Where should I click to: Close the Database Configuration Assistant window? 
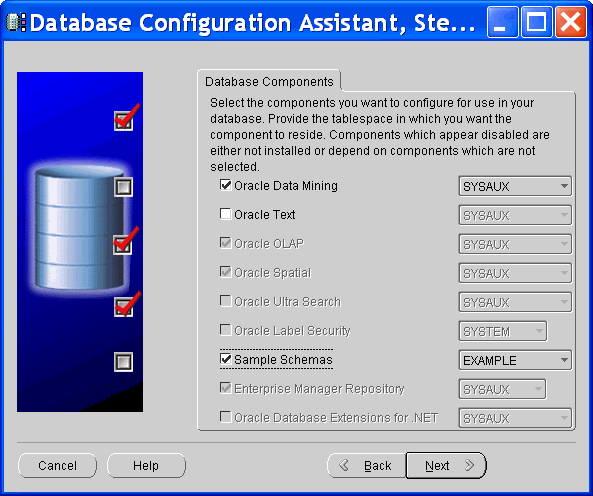570,22
